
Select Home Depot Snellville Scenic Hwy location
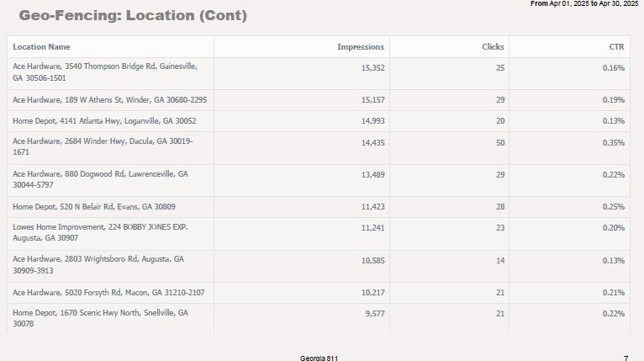(100, 318)
